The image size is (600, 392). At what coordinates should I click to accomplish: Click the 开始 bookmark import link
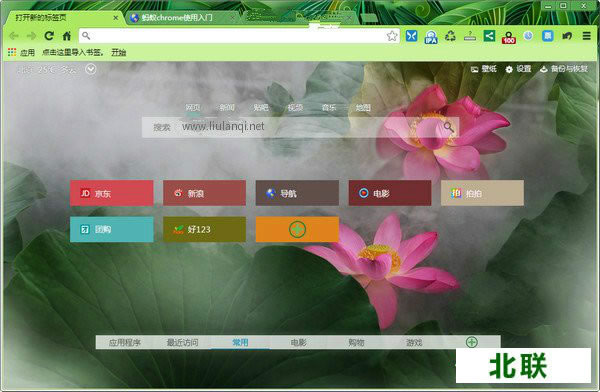coord(119,52)
